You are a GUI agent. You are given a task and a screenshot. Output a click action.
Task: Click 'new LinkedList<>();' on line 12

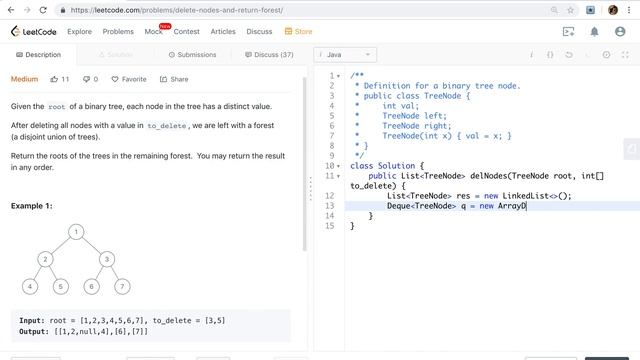click(528, 196)
